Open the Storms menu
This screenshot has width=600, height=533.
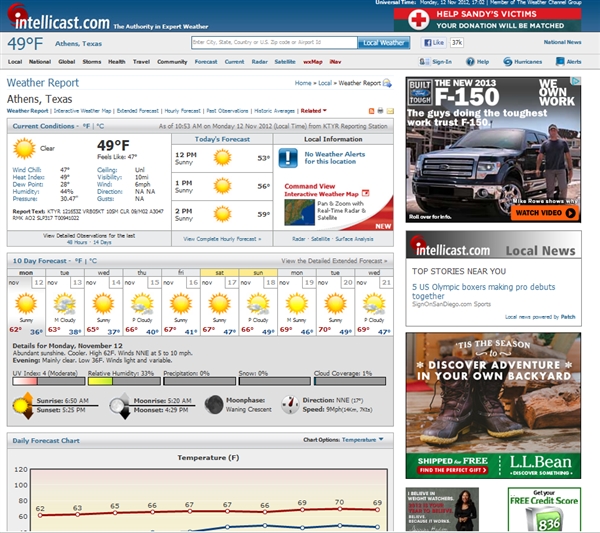pos(92,62)
